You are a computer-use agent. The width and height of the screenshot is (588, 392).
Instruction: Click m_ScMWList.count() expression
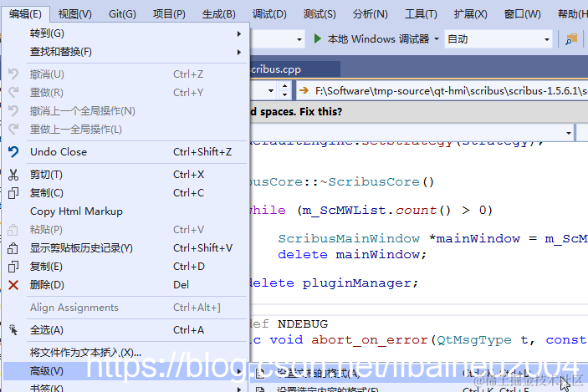(376, 211)
